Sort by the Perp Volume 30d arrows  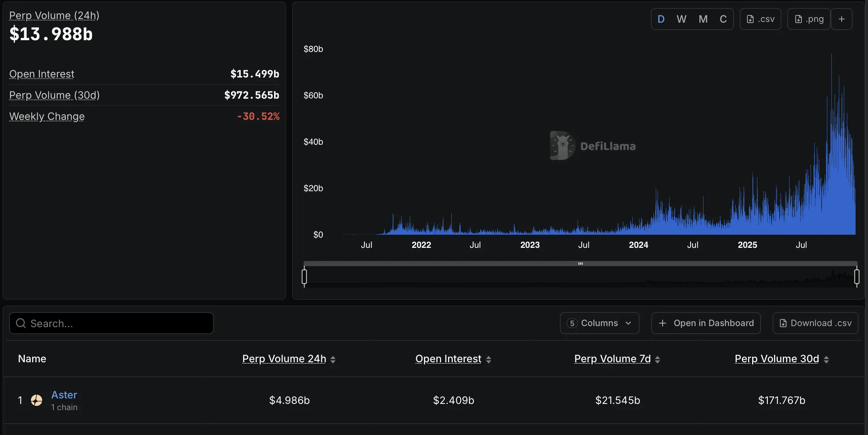pyautogui.click(x=826, y=359)
